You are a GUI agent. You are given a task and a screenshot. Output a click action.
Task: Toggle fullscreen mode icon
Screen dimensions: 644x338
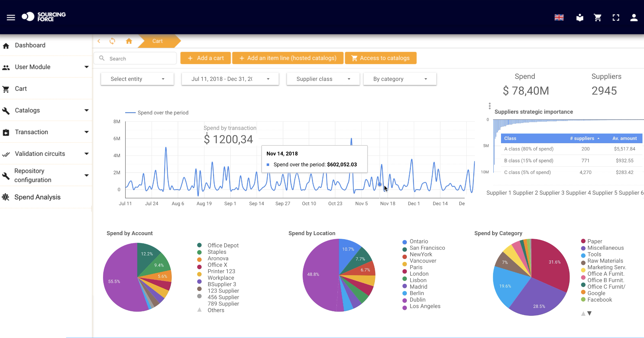point(616,18)
